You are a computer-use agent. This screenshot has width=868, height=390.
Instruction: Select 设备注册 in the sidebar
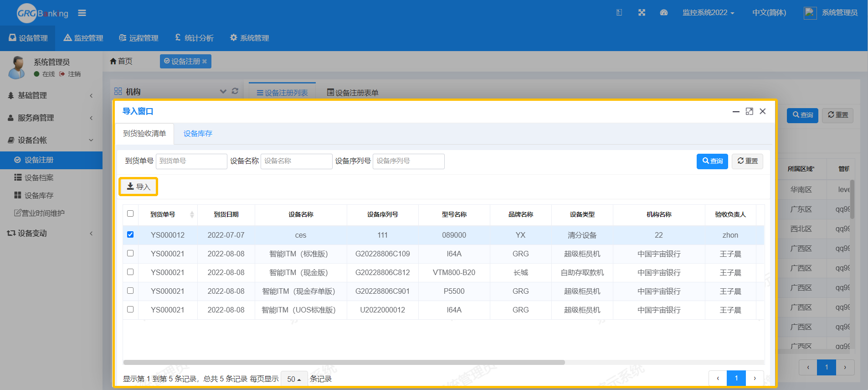coord(51,160)
